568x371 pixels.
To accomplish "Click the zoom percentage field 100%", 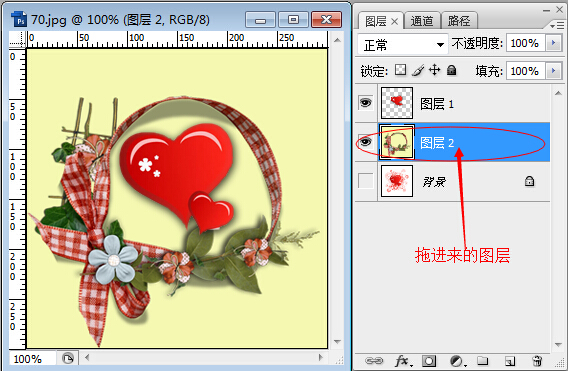I will 32,359.
